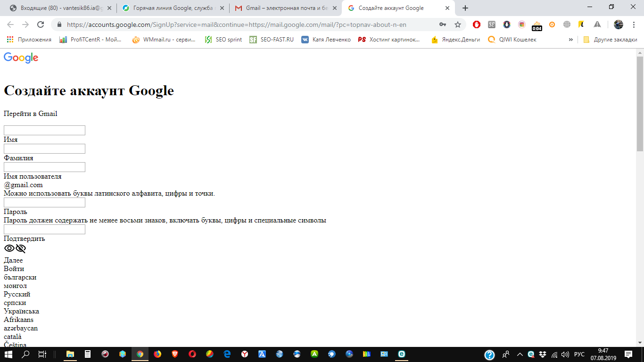Switch to the Gmail – электронная почта tab
Image resolution: width=644 pixels, height=362 pixels.
tap(285, 8)
